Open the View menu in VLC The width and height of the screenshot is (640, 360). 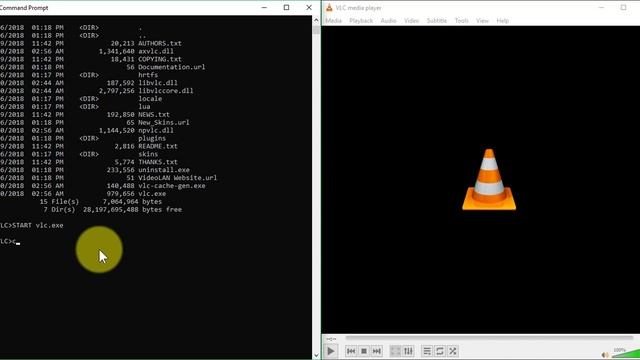point(482,20)
